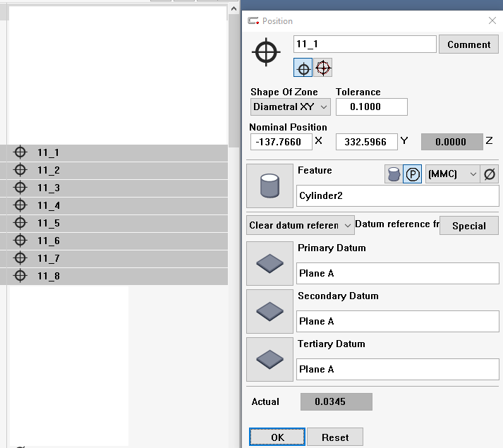
Task: Pick the Tertiary Datum plane icon
Action: point(269,359)
